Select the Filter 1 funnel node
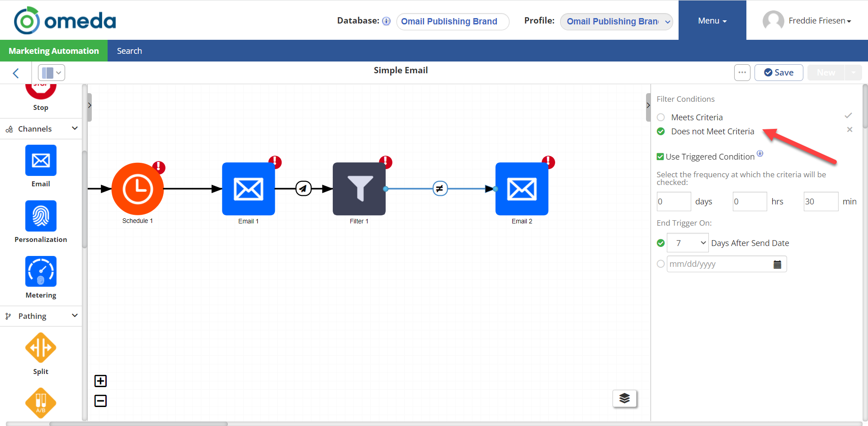The width and height of the screenshot is (868, 426). coord(359,189)
